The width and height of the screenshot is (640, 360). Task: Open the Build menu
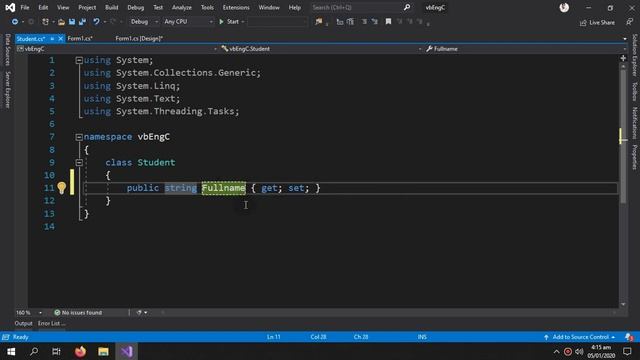click(111, 7)
